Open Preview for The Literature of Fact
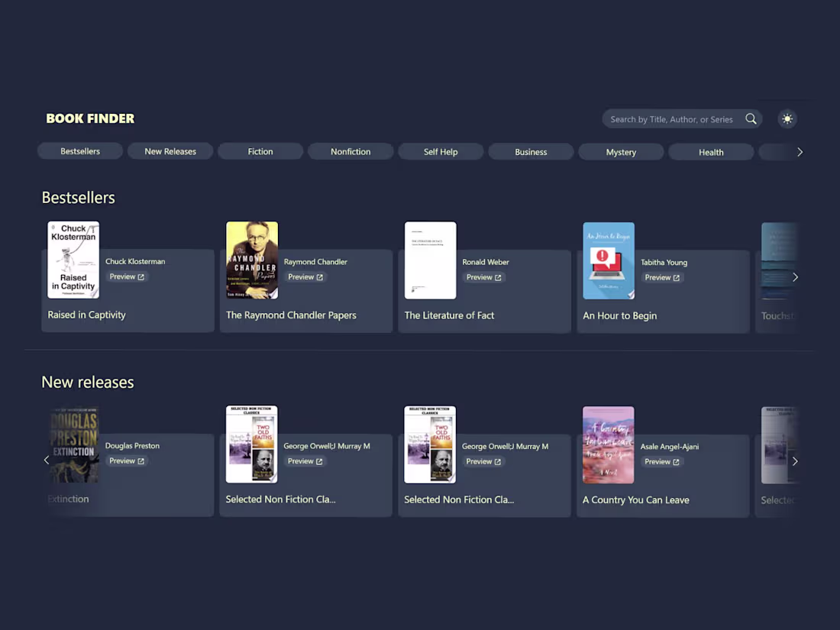 [x=484, y=276]
